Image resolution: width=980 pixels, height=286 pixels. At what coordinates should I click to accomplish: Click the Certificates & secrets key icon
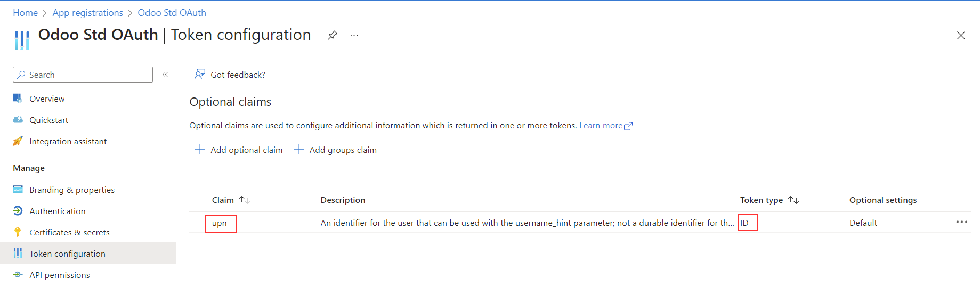18,232
